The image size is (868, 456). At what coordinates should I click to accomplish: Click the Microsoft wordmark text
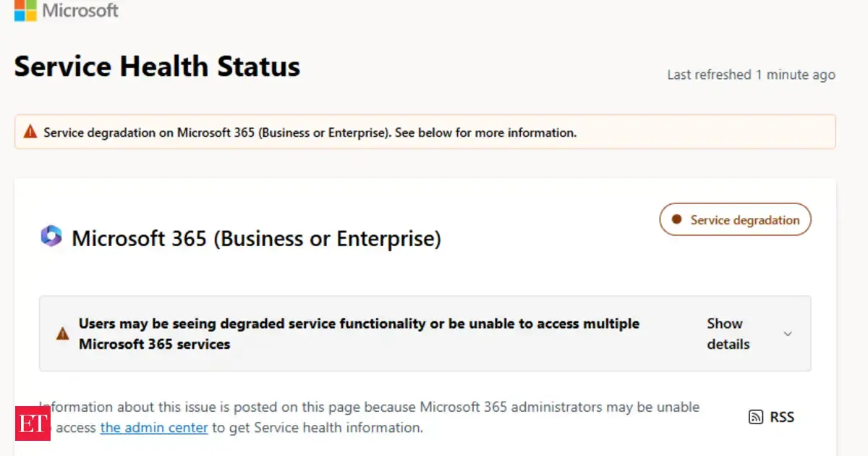click(x=80, y=10)
